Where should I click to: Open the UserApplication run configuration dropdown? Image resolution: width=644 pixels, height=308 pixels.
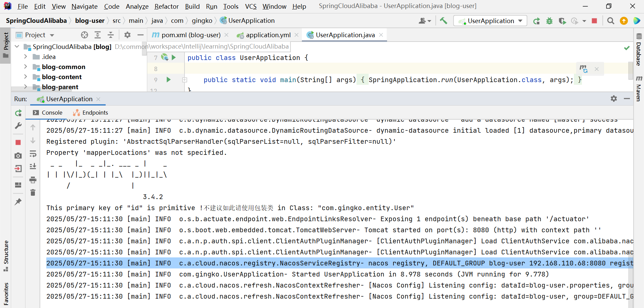490,21
